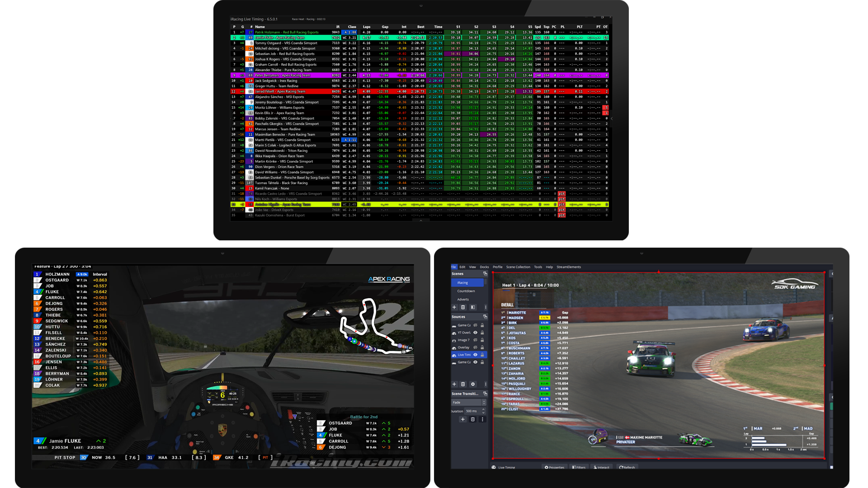Sort Live Timing by iR column
Image resolution: width=868 pixels, height=488 pixels.
pyautogui.click(x=337, y=27)
